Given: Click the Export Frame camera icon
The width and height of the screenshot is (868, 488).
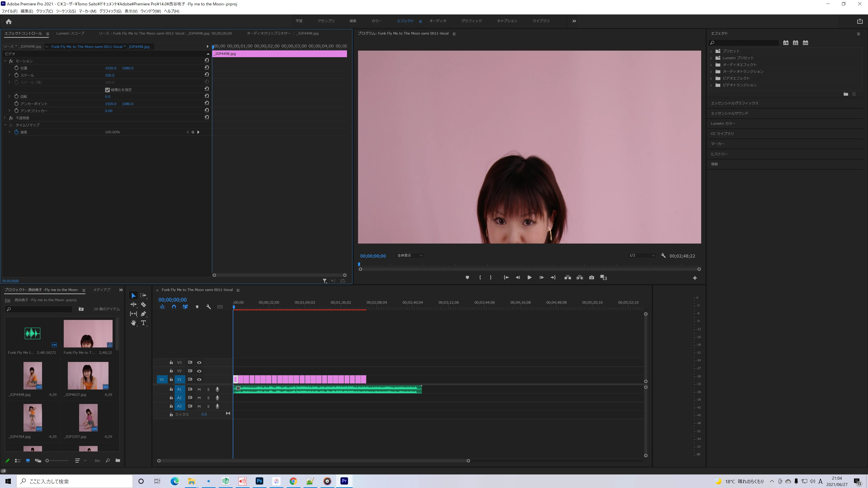Looking at the screenshot, I should pyautogui.click(x=591, y=277).
